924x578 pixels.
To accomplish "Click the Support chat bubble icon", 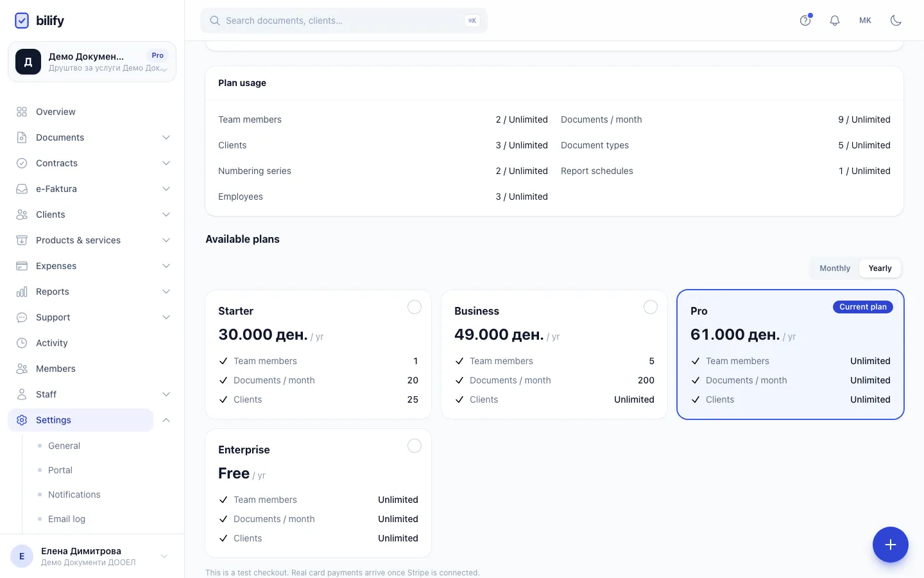I will tap(22, 317).
